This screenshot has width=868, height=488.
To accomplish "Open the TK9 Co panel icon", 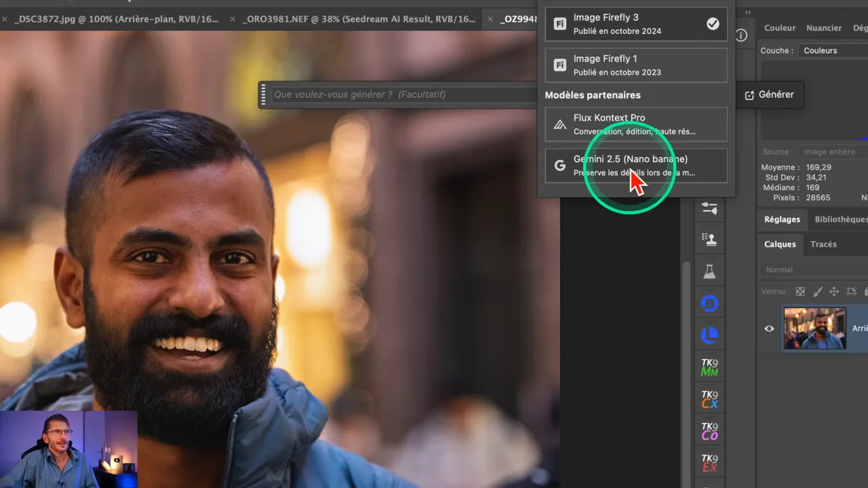I will pos(709,431).
